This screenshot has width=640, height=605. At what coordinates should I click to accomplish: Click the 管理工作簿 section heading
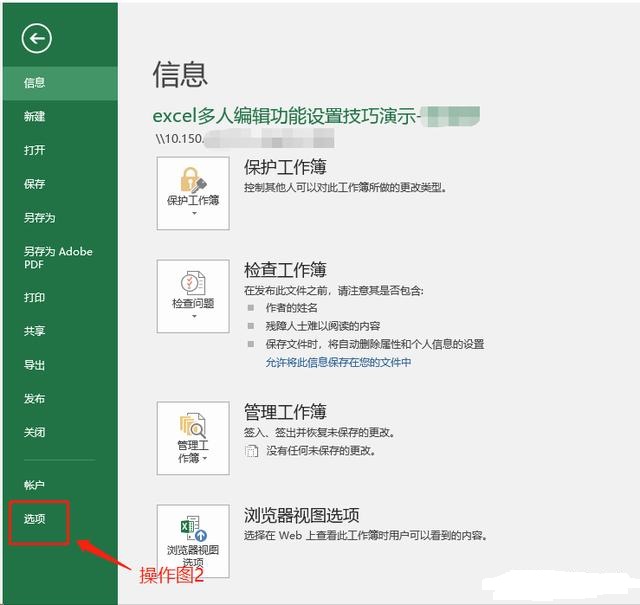285,412
